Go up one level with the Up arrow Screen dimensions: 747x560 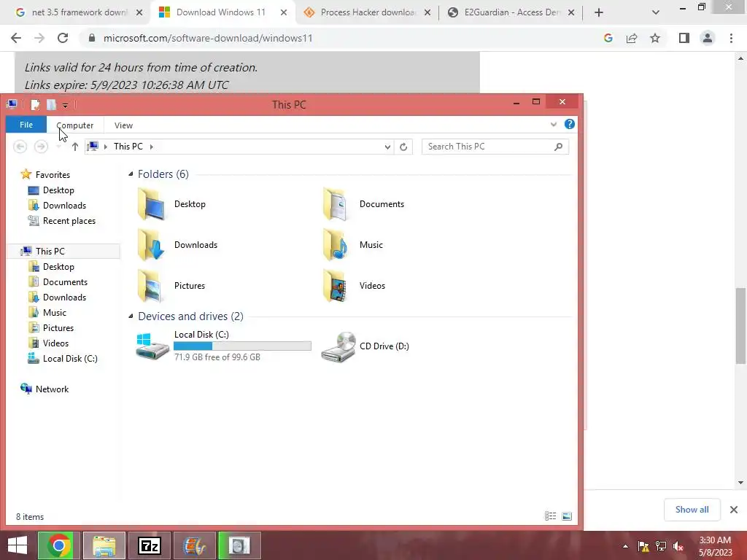click(75, 147)
